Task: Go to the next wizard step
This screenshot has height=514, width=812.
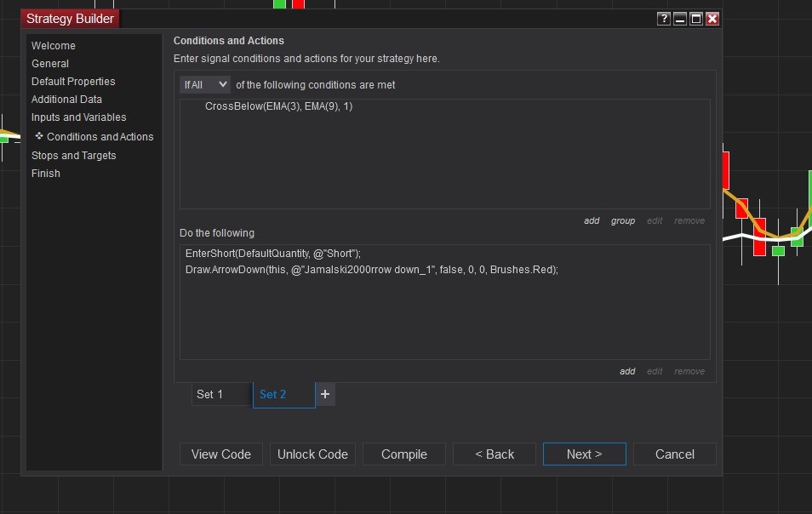Action: click(584, 454)
